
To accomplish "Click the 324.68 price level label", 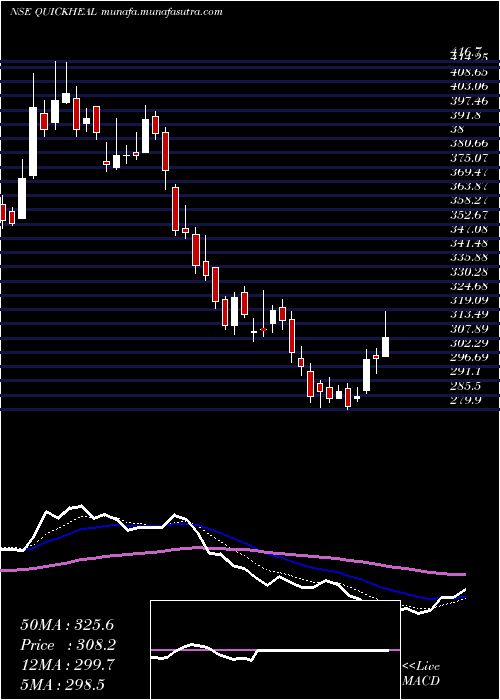I will click(x=470, y=286).
